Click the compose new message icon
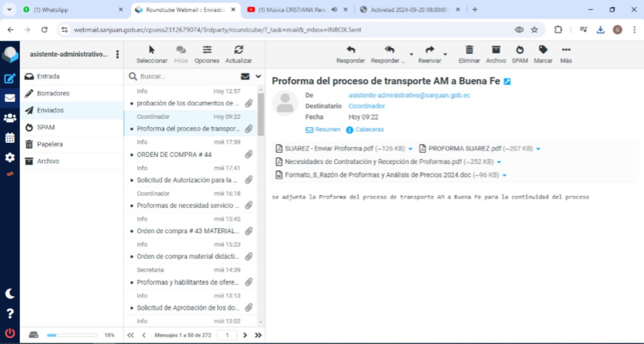The image size is (644, 344). (9, 79)
